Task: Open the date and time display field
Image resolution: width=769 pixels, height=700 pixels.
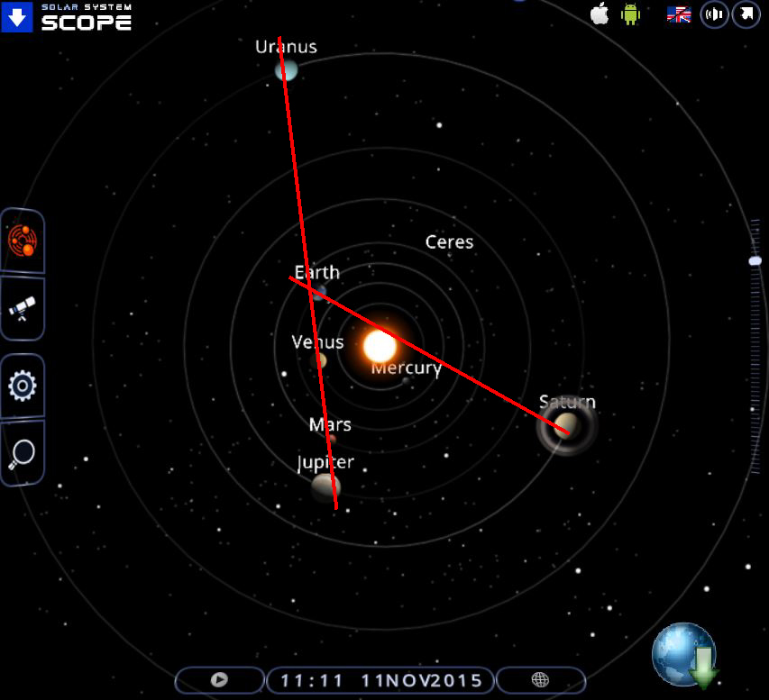Action: point(378,680)
